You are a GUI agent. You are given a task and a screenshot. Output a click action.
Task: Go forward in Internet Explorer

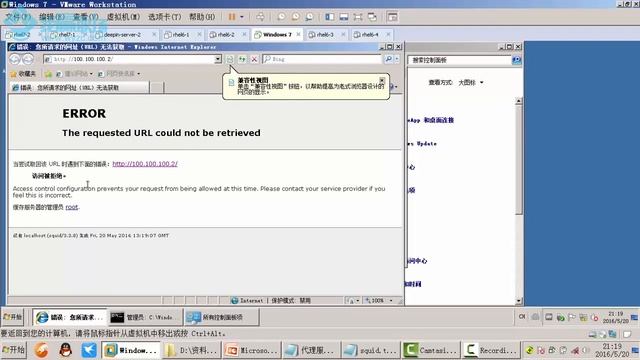[x=28, y=59]
